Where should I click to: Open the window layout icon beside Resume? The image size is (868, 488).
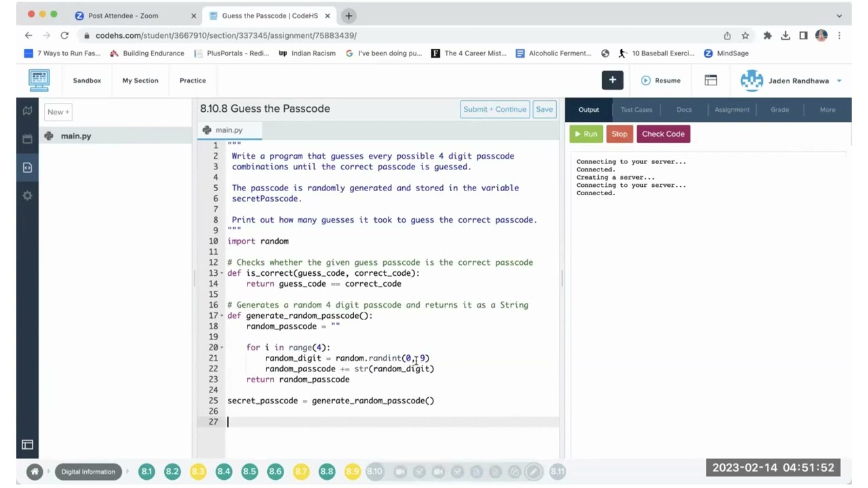711,80
